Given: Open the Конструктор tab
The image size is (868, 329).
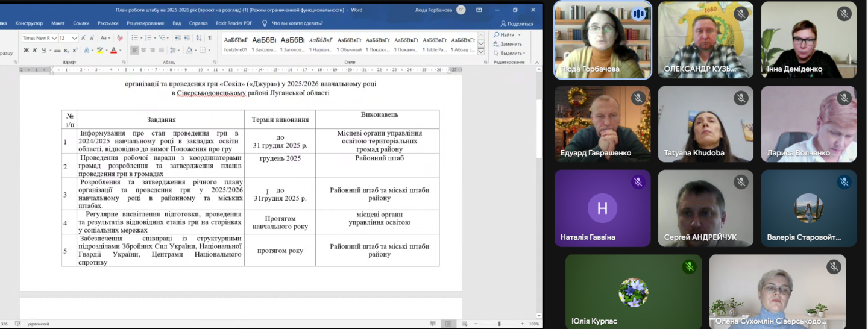Looking at the screenshot, I should tap(29, 23).
